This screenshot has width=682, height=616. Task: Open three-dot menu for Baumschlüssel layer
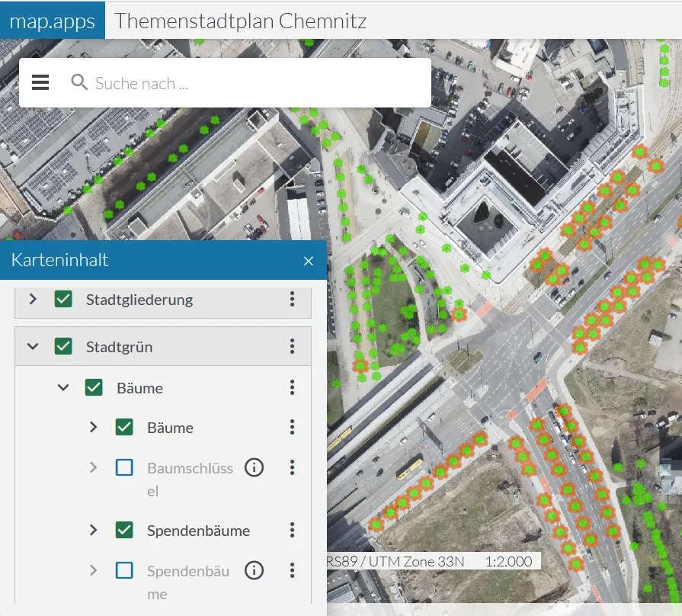[x=292, y=467]
